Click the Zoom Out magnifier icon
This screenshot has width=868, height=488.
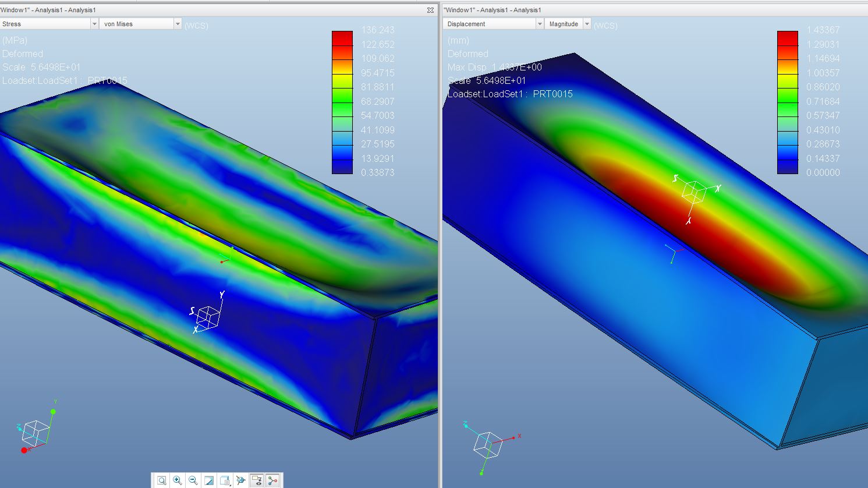(x=193, y=480)
